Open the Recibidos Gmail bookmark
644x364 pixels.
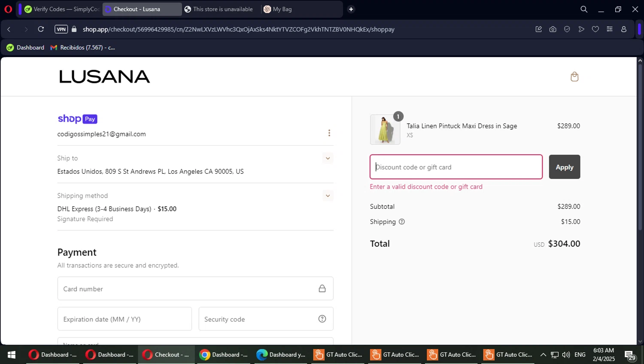pos(83,47)
